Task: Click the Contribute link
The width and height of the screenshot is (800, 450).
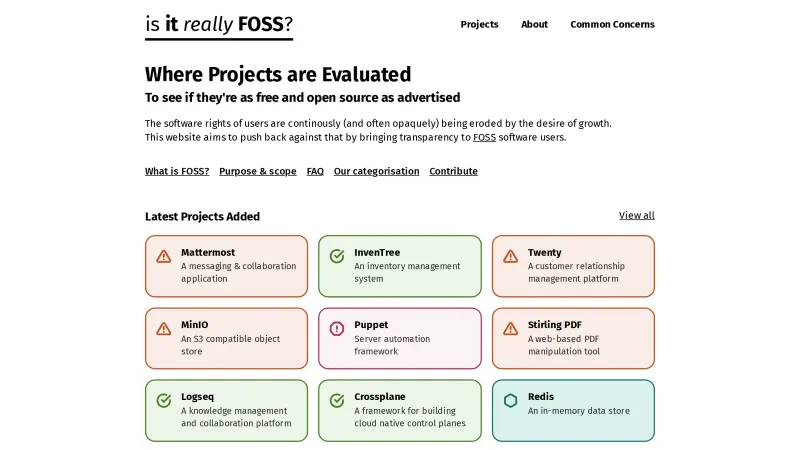Action: pos(453,171)
